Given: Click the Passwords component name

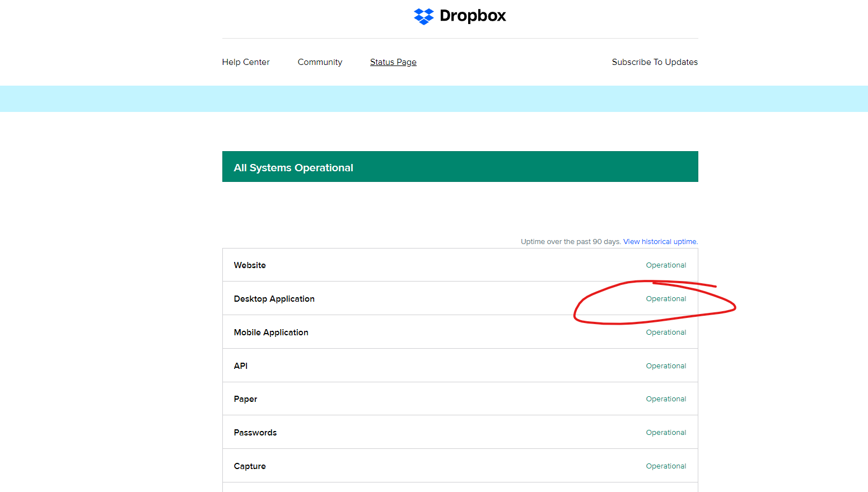Looking at the screenshot, I should (255, 433).
